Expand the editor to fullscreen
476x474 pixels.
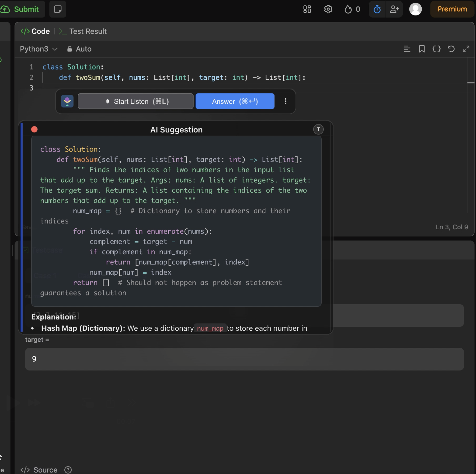[x=466, y=49]
